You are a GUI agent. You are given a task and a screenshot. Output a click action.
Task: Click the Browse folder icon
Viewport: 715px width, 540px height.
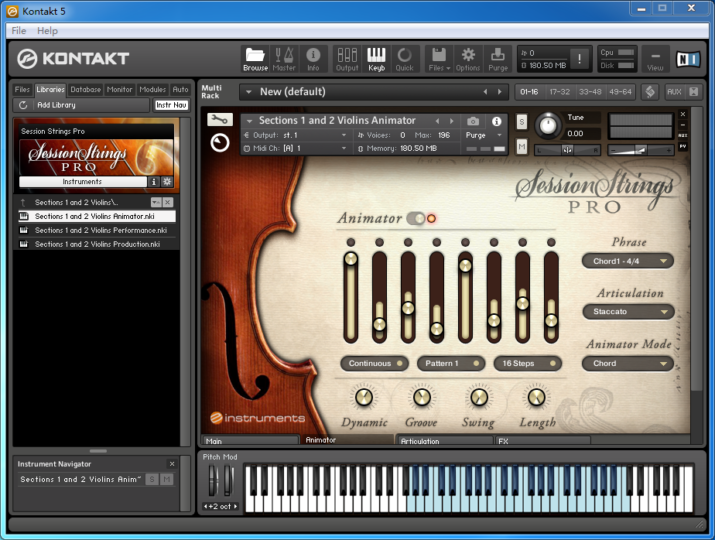point(255,58)
